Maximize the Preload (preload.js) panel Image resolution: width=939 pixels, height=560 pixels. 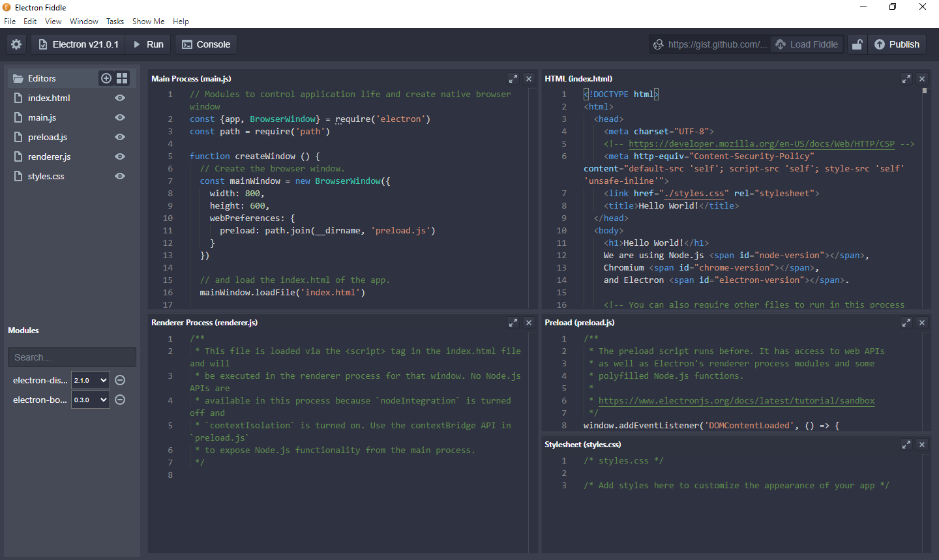point(906,322)
